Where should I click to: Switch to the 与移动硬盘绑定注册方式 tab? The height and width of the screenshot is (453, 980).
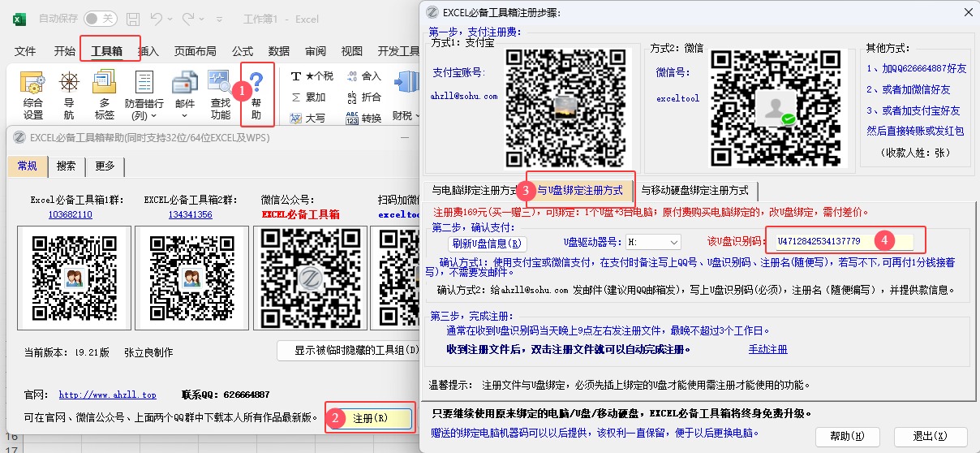pyautogui.click(x=694, y=191)
